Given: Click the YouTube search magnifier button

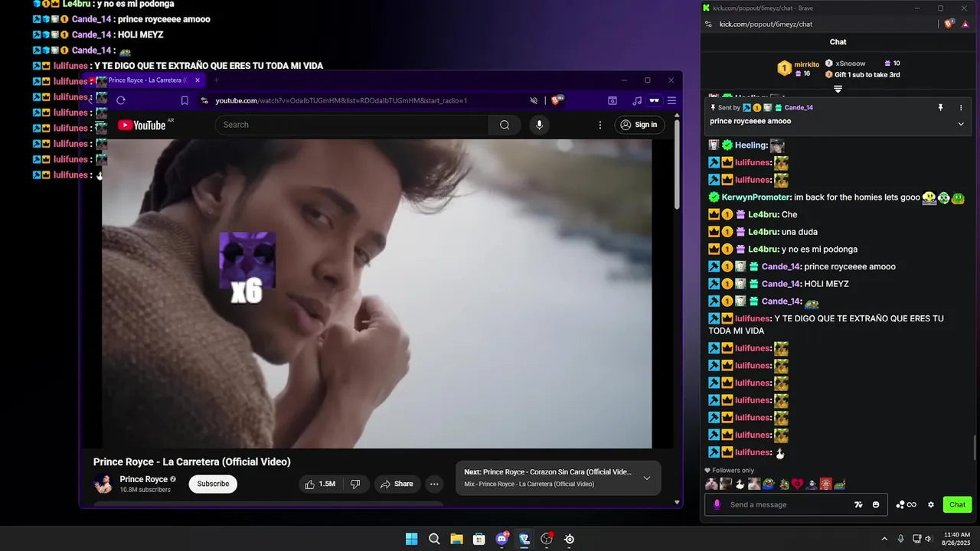Looking at the screenshot, I should (505, 125).
